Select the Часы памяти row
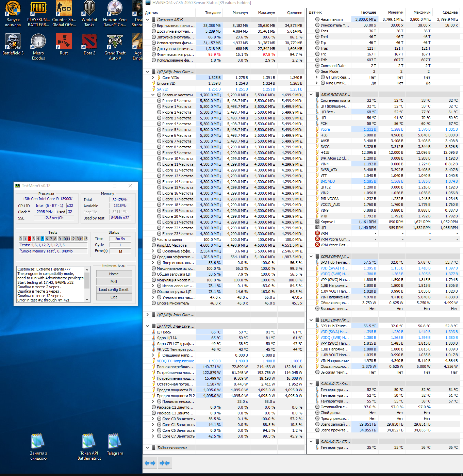 pyautogui.click(x=384, y=19)
